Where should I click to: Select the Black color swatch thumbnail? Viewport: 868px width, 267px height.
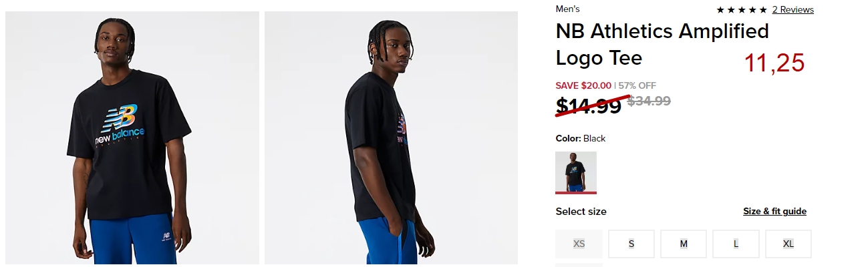tap(576, 172)
